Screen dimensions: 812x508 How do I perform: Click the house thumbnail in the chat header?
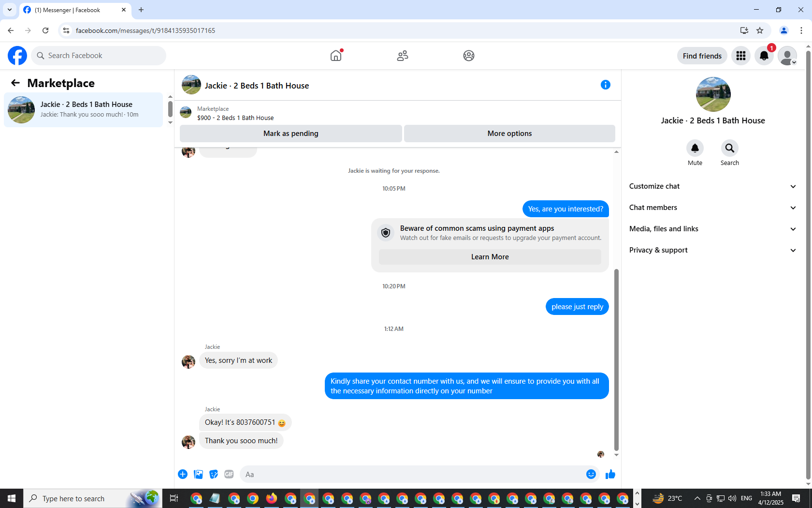click(191, 85)
